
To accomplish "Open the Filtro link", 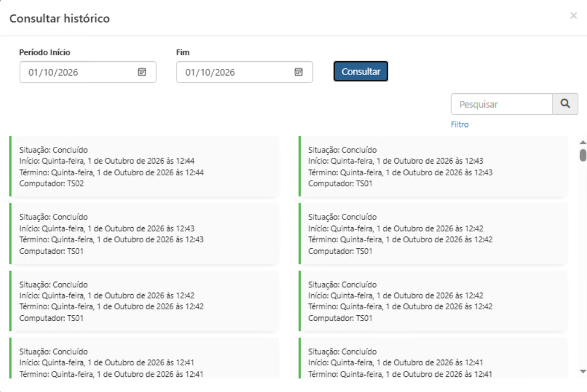I will click(x=460, y=125).
